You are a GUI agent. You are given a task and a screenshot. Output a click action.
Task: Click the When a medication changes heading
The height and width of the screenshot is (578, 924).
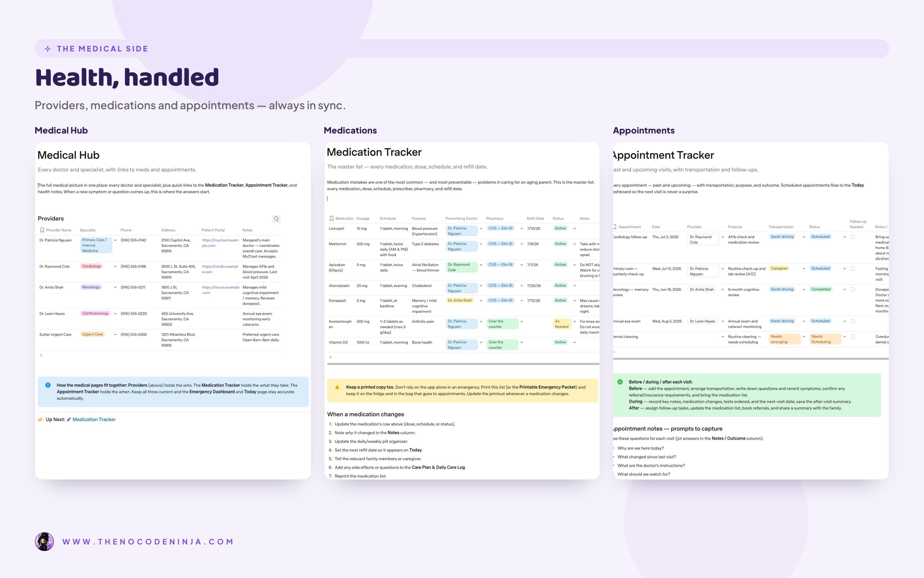click(x=365, y=414)
